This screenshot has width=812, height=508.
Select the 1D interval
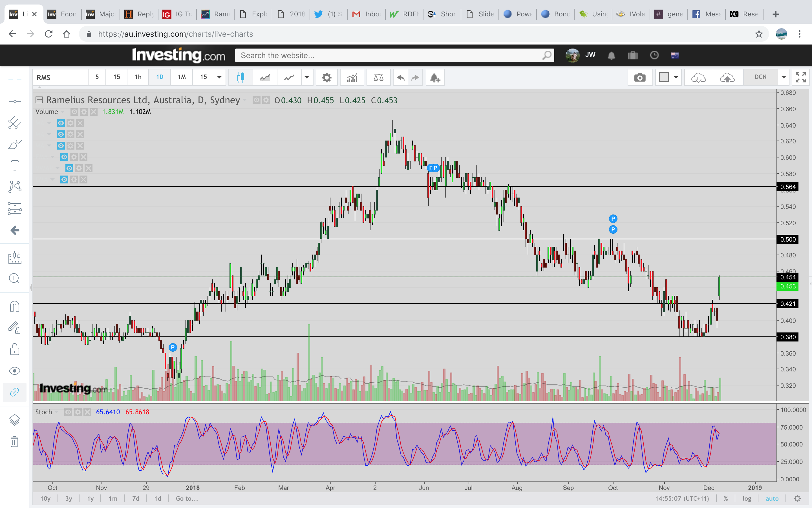click(160, 77)
